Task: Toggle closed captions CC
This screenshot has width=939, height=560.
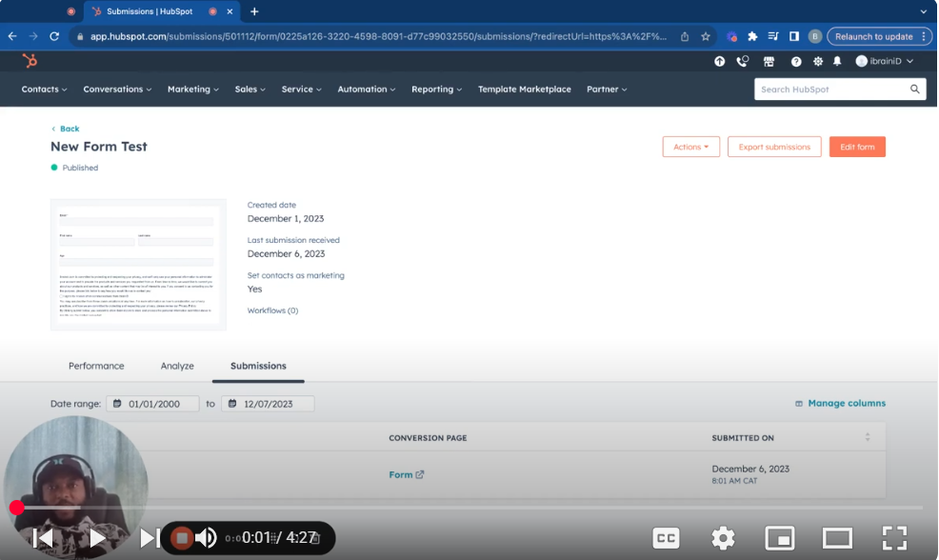Action: point(666,538)
